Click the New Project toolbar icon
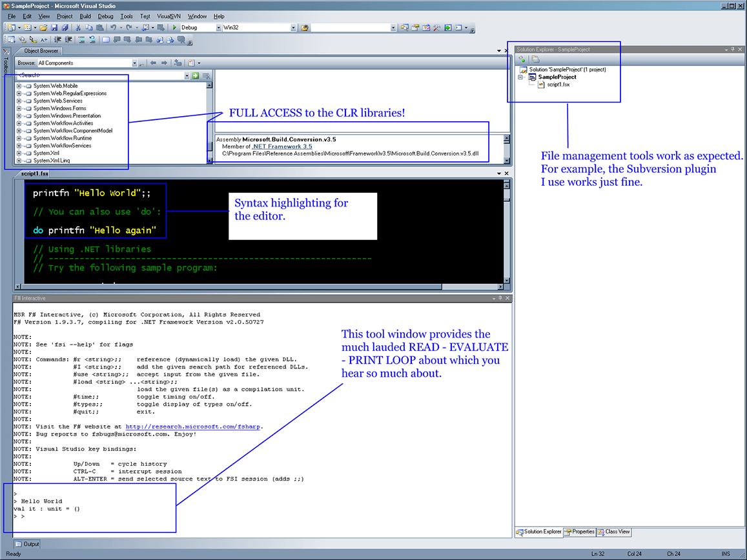 tap(10, 28)
